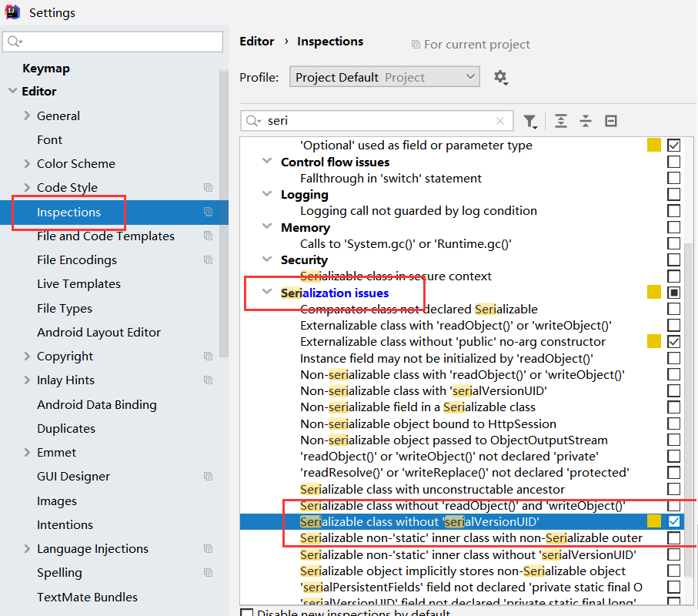The width and height of the screenshot is (698, 616).
Task: Toggle Serialization issues group checkbox
Action: pyautogui.click(x=673, y=293)
